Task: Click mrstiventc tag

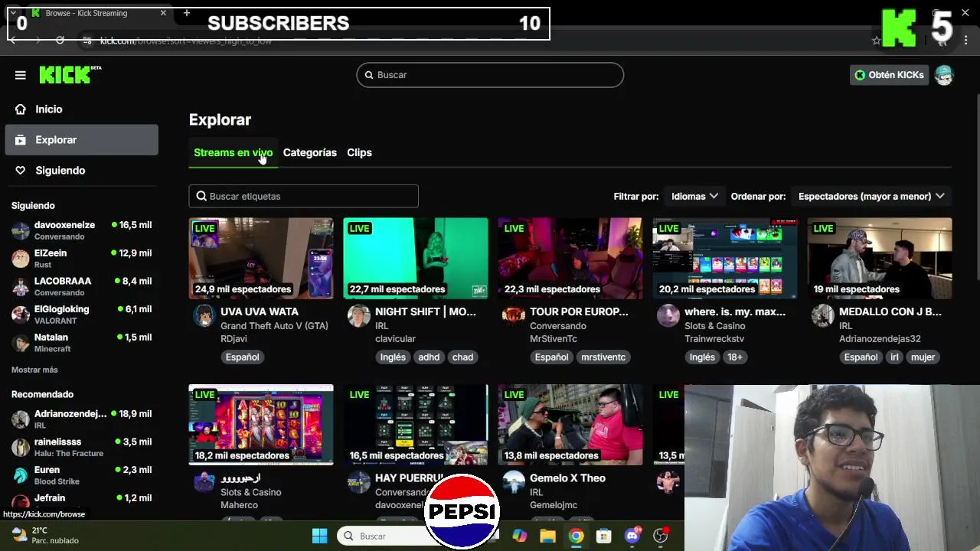Action: point(603,357)
